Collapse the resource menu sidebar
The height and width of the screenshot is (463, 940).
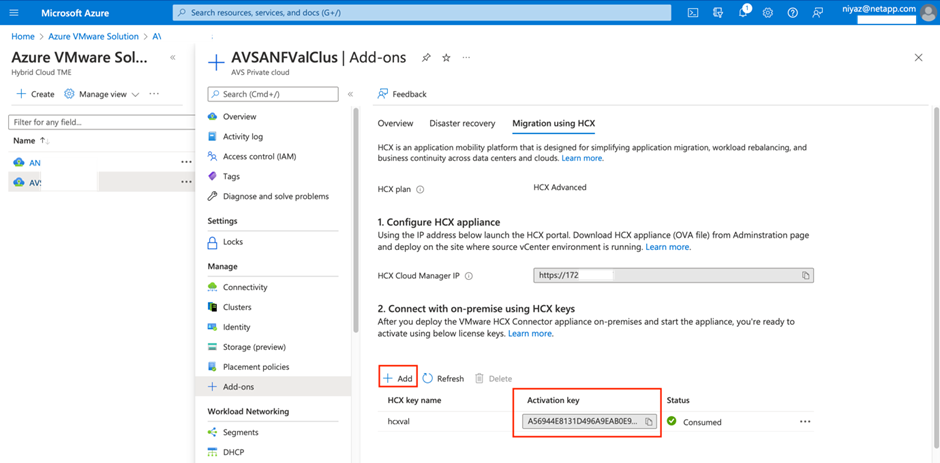349,94
